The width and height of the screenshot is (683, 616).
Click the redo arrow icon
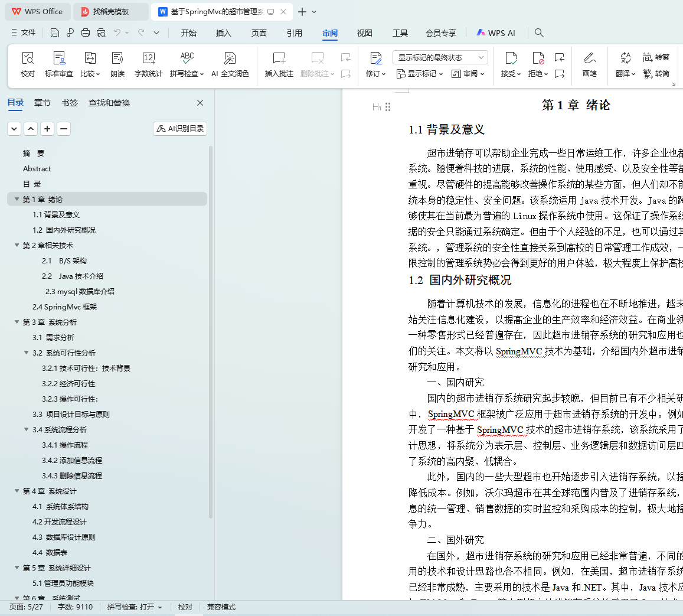(x=141, y=32)
